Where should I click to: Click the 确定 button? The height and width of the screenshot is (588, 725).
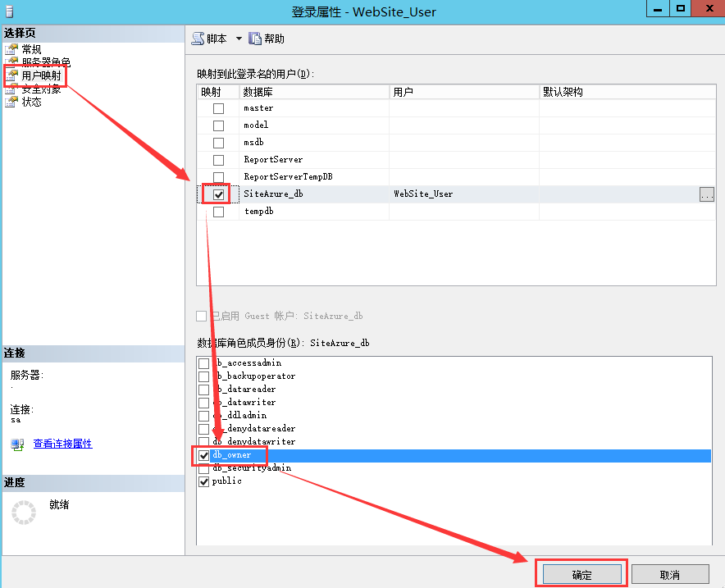coord(581,574)
